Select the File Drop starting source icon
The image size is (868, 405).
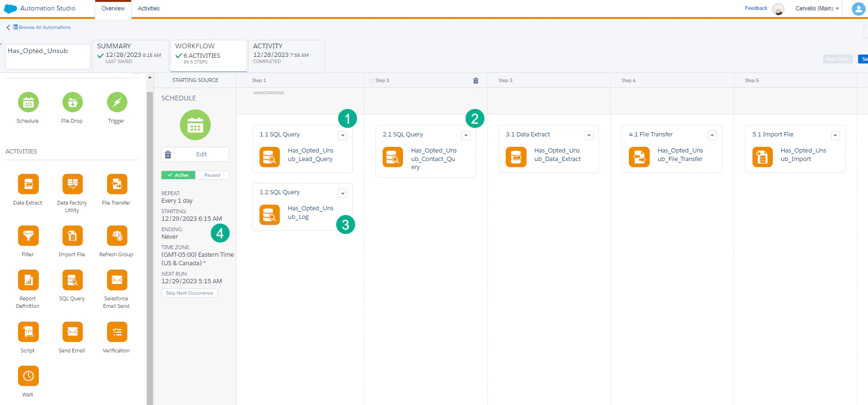pyautogui.click(x=72, y=102)
